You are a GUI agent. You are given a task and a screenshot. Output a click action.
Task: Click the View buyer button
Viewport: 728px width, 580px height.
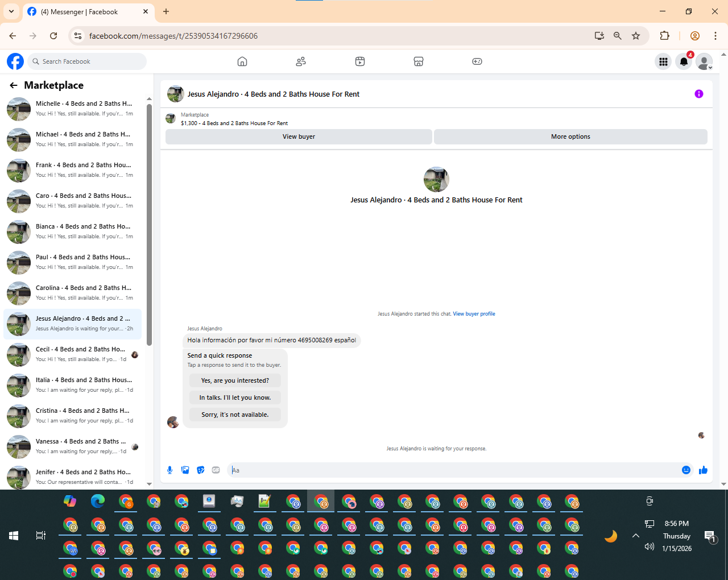click(299, 136)
